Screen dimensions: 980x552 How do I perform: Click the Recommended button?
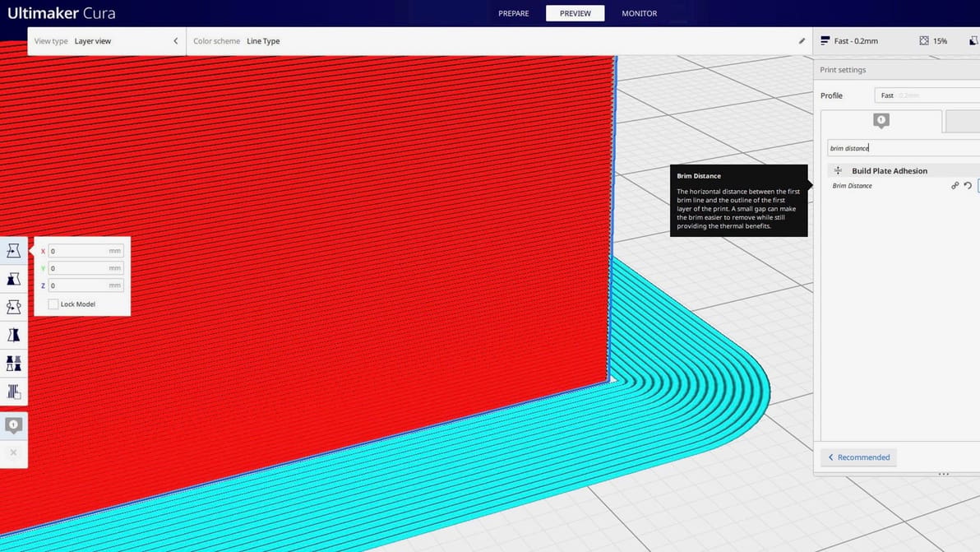click(x=859, y=457)
